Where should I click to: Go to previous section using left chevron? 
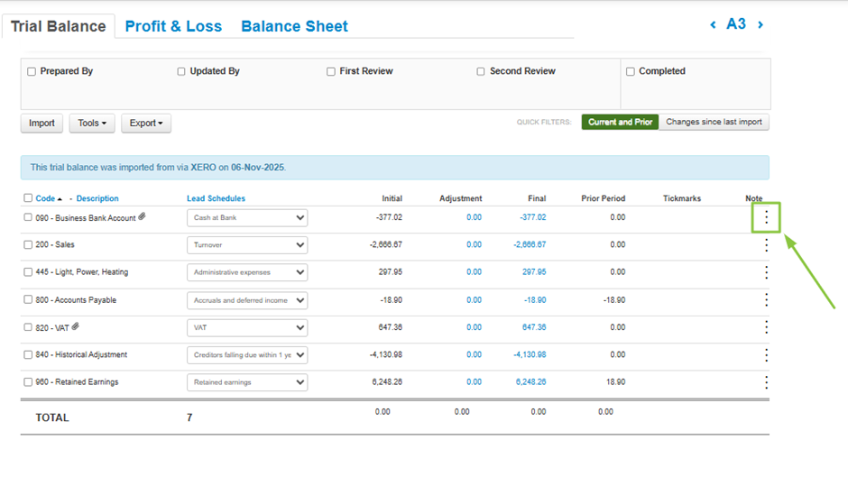[713, 25]
